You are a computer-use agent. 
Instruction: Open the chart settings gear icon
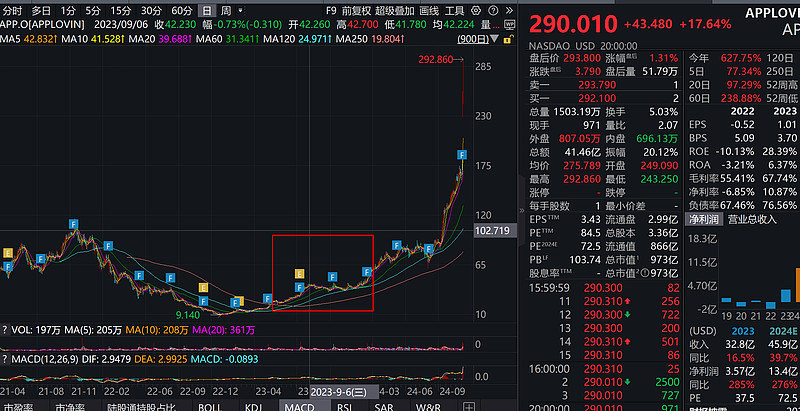(x=476, y=10)
